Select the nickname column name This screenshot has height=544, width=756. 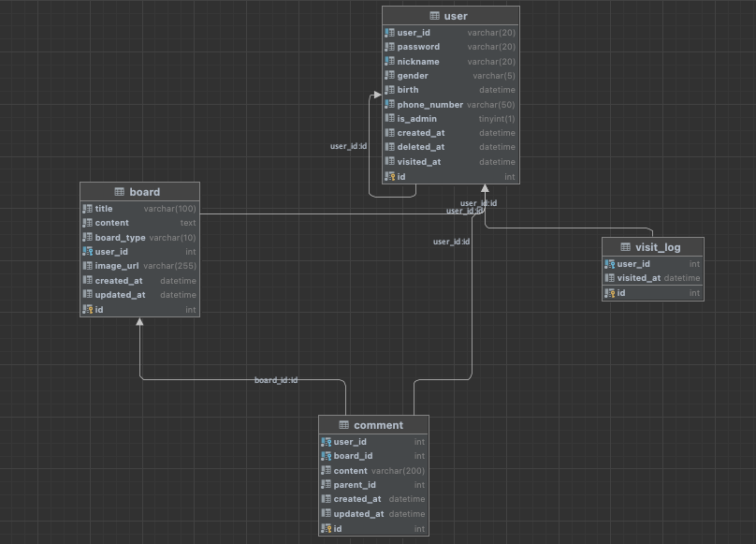[418, 61]
